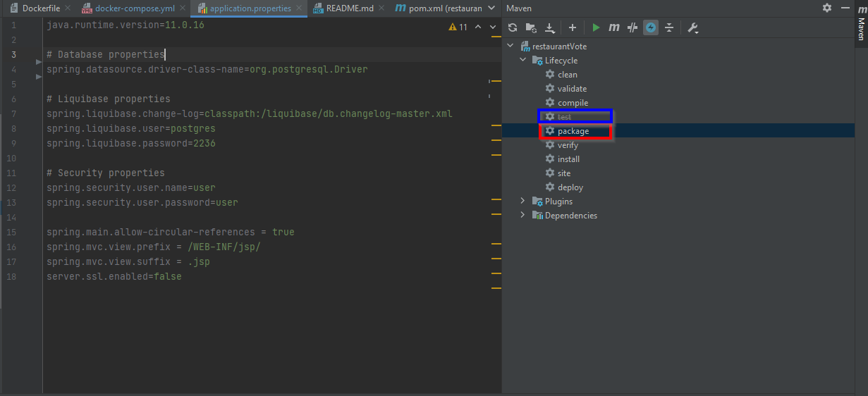Image resolution: width=868 pixels, height=396 pixels.
Task: Click gear icon beside install
Action: click(550, 159)
